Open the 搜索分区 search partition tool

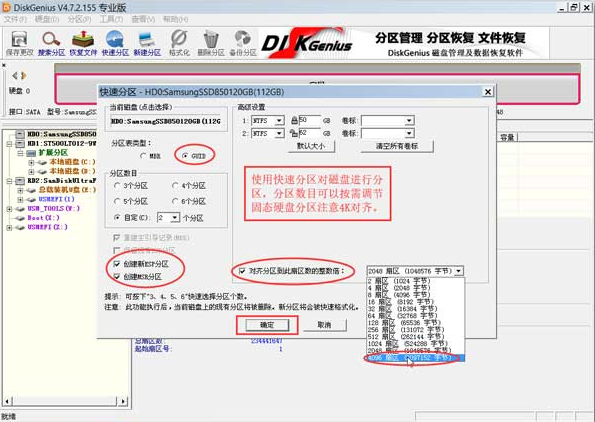coord(51,44)
